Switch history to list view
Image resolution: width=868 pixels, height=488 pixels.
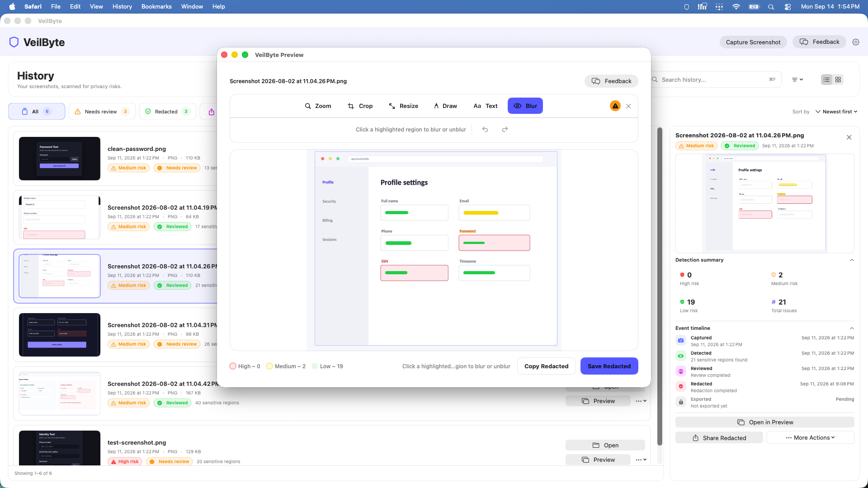point(826,80)
